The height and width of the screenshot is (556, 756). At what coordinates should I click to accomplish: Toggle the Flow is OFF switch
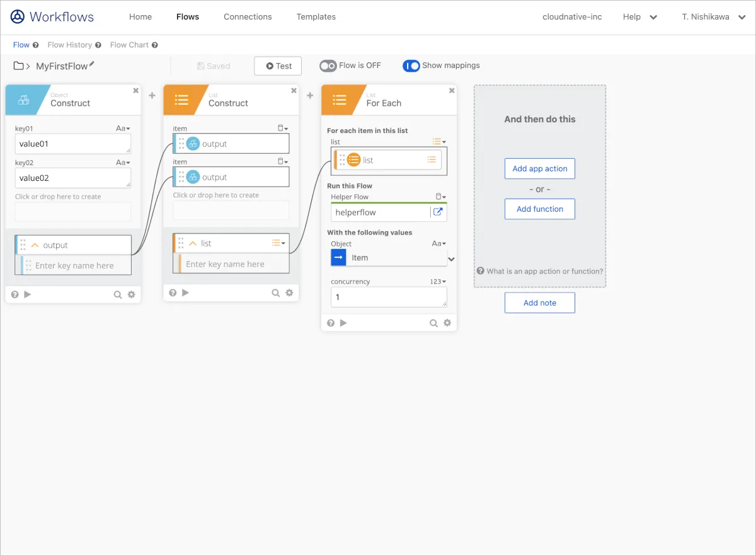click(x=328, y=66)
